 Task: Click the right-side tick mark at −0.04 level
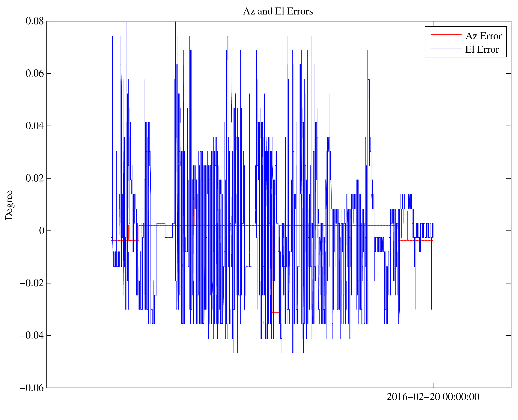508,336
